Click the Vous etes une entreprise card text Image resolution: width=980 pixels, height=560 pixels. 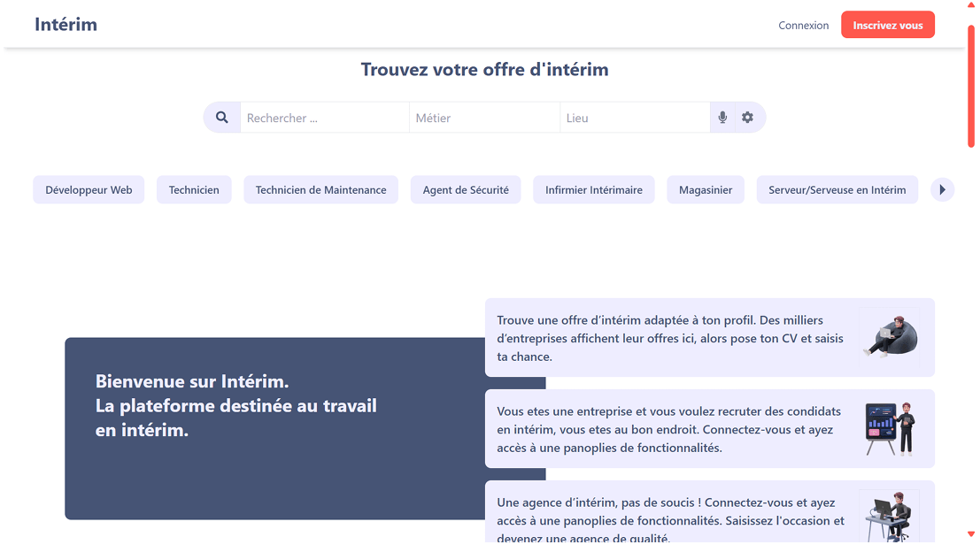coord(668,430)
